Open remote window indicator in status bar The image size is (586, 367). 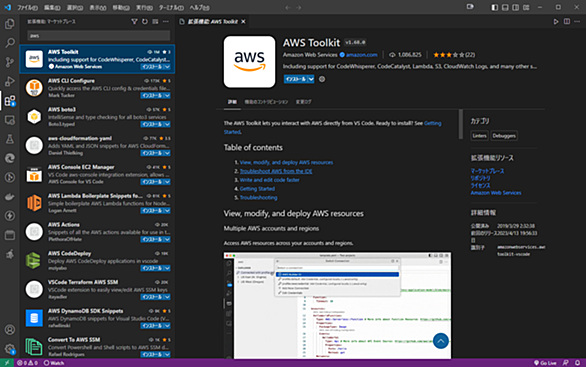(x=7, y=363)
